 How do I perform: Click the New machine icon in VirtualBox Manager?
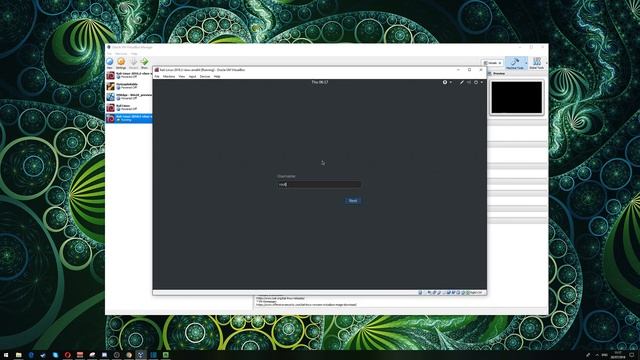[110, 62]
